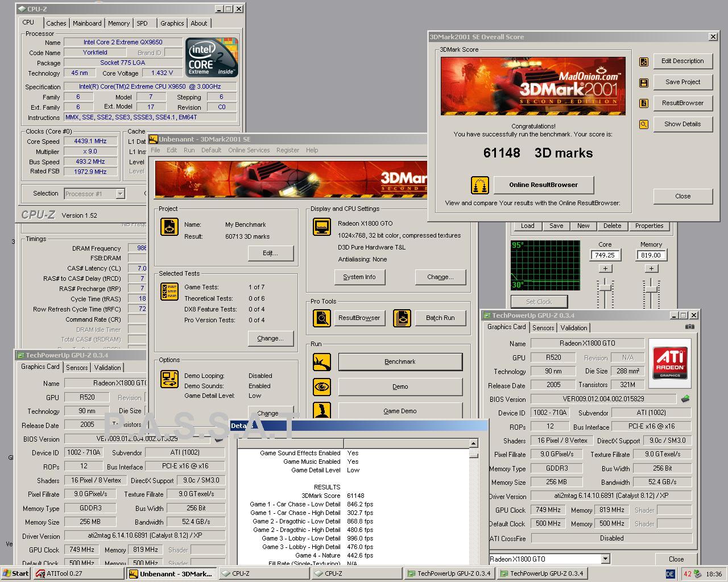Click Online ResultBrowser button
Viewport: 728px width, 582px height.
point(543,185)
